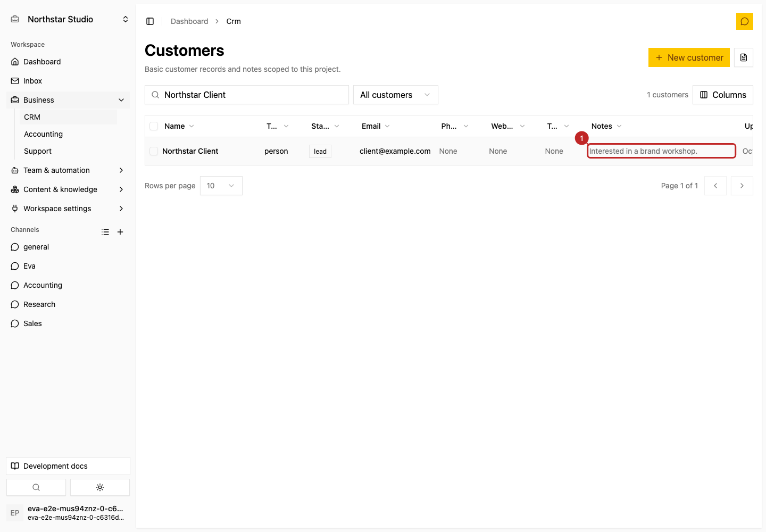Toggle light/dark theme sun icon
Viewport: 766px width, 532px height.
(x=100, y=487)
